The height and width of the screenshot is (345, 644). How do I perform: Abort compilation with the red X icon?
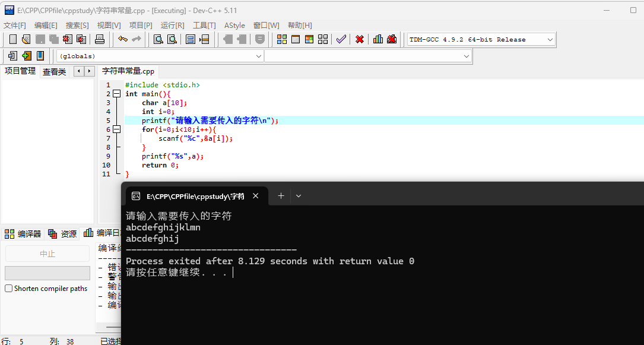point(359,39)
